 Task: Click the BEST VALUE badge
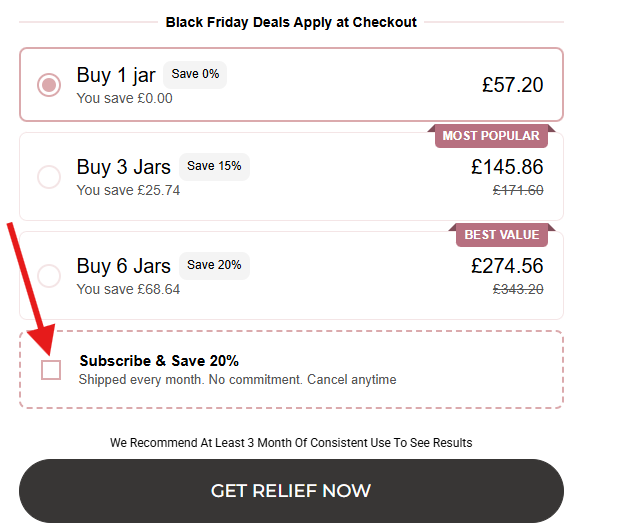[502, 235]
